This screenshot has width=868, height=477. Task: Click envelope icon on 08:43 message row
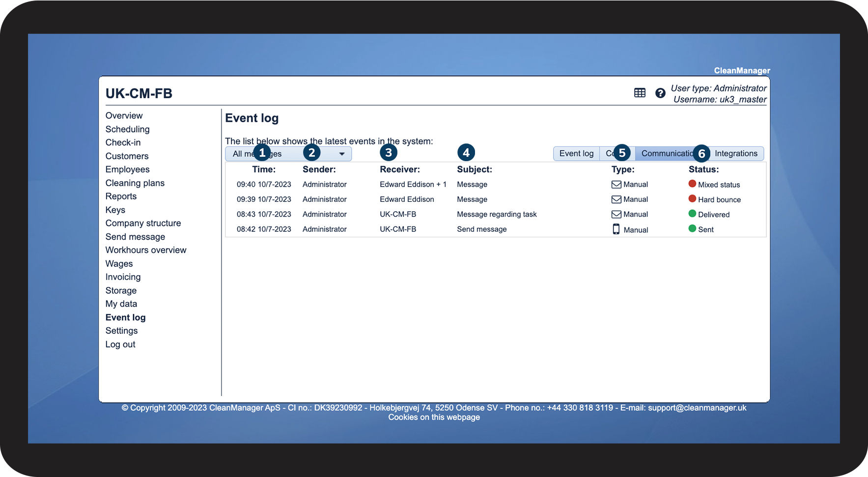coord(616,214)
